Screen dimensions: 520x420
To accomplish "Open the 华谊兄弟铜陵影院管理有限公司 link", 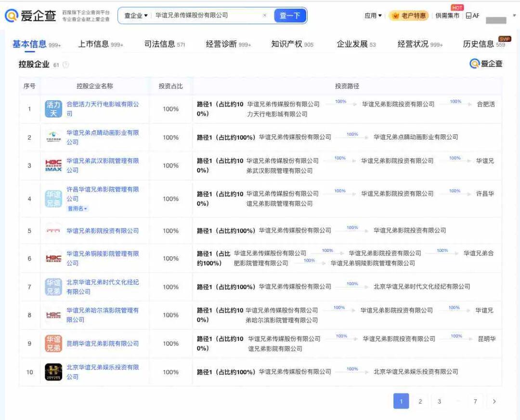I will coord(102,258).
